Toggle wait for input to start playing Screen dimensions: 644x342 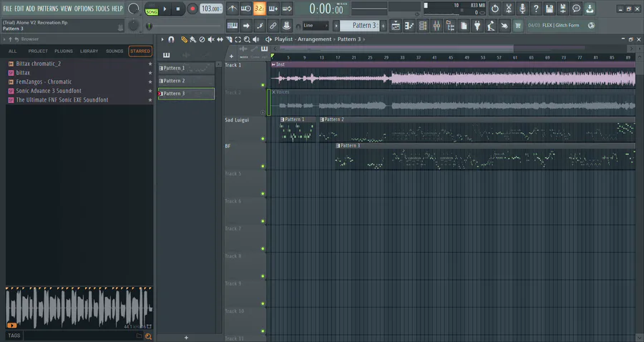pyautogui.click(x=246, y=9)
